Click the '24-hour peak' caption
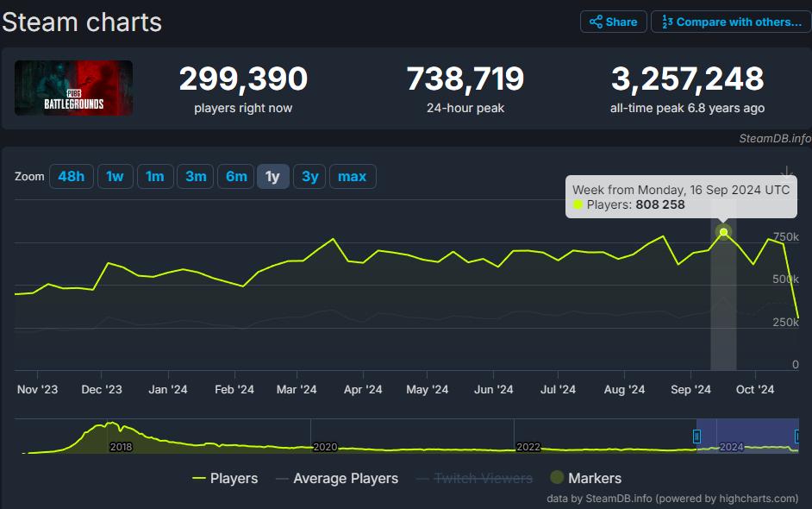The image size is (812, 509). (x=465, y=108)
